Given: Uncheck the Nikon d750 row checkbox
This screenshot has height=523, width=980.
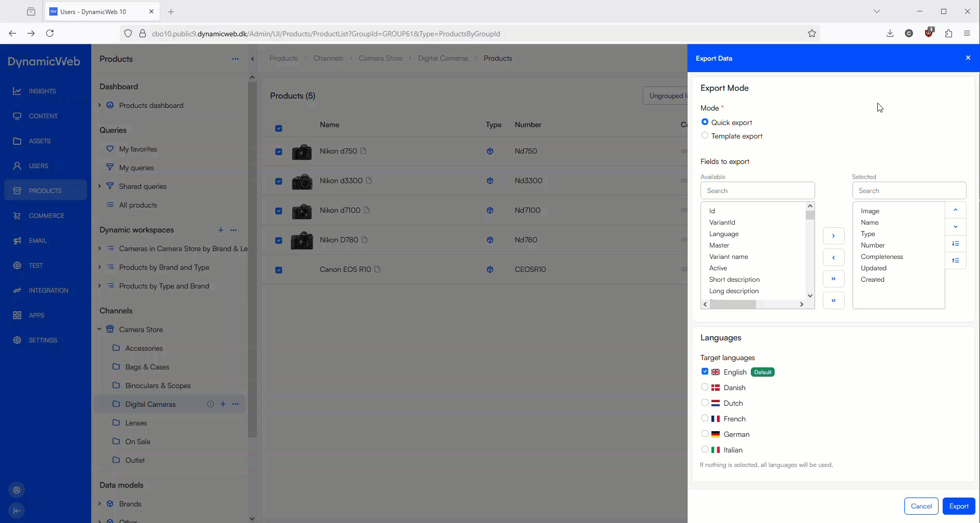Looking at the screenshot, I should click(x=278, y=152).
